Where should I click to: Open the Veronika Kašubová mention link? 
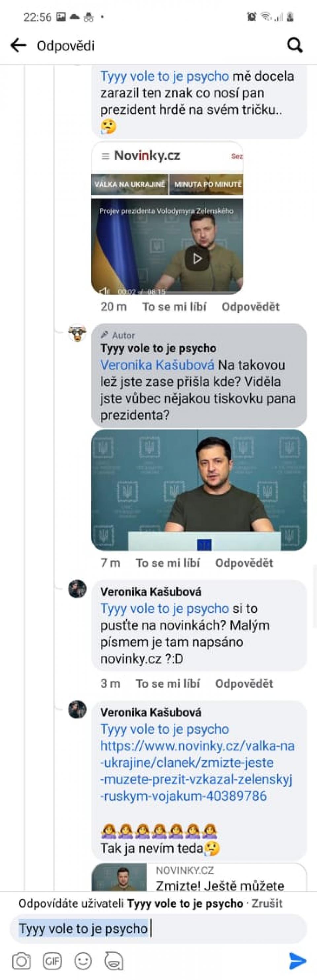click(x=157, y=365)
